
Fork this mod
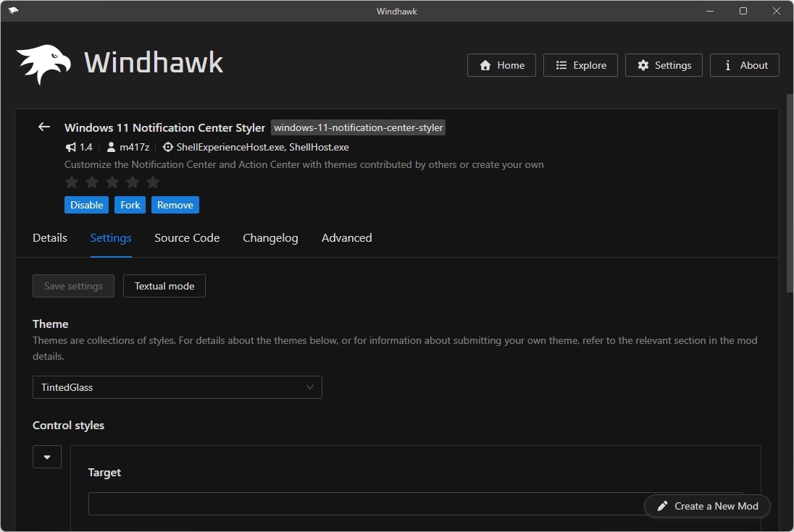[x=130, y=205]
